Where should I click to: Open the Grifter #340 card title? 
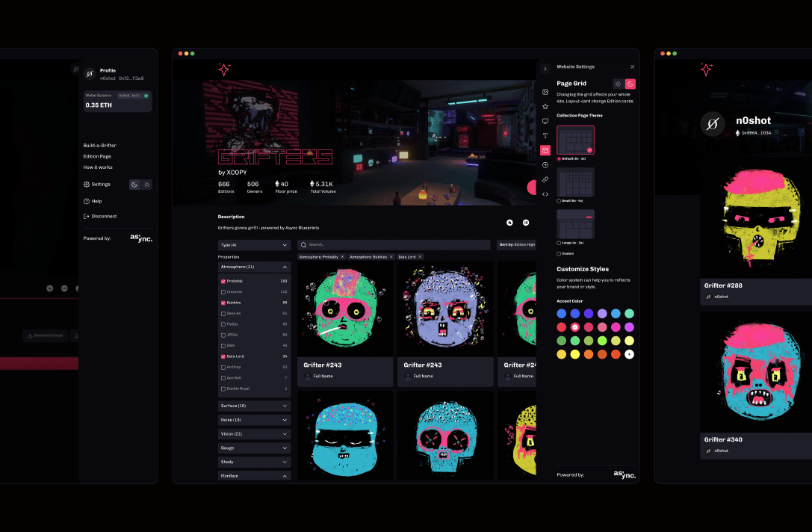723,440
